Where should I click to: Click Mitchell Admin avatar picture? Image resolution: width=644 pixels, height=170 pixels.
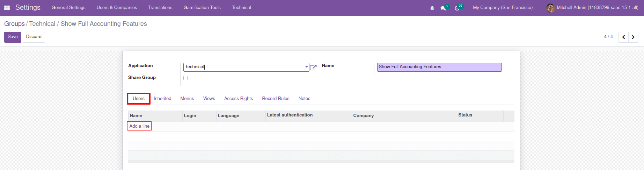[550, 8]
